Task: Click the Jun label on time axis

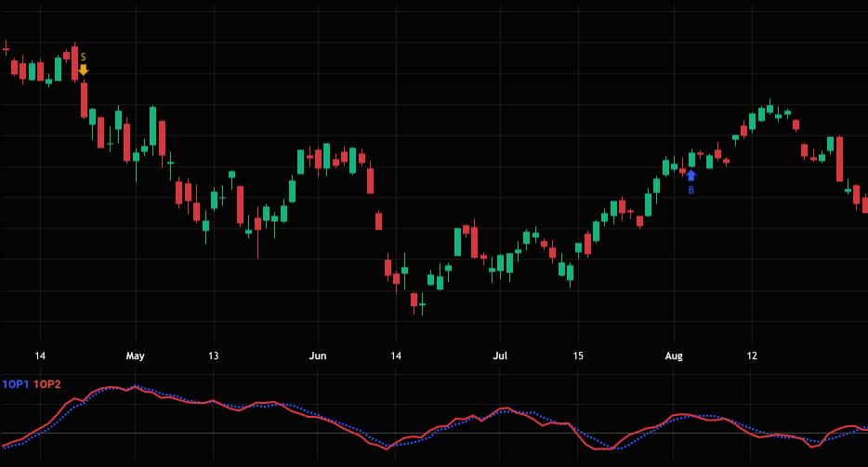Action: tap(318, 356)
